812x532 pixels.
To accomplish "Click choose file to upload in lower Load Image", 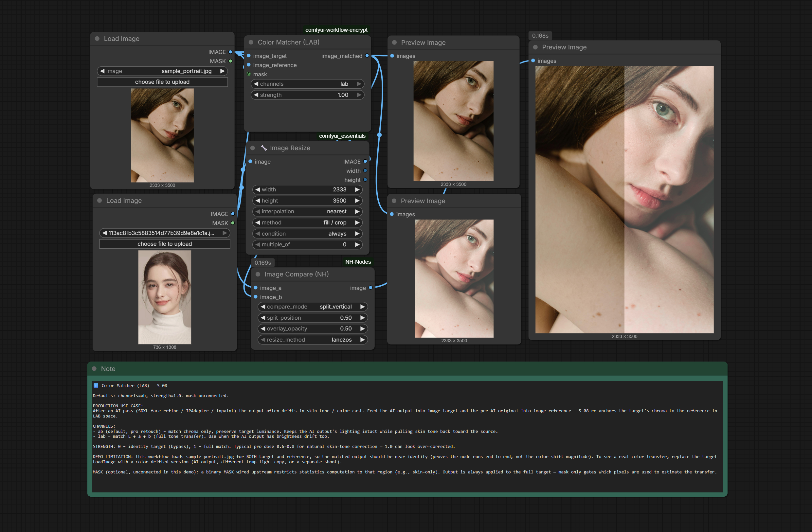I will (165, 244).
